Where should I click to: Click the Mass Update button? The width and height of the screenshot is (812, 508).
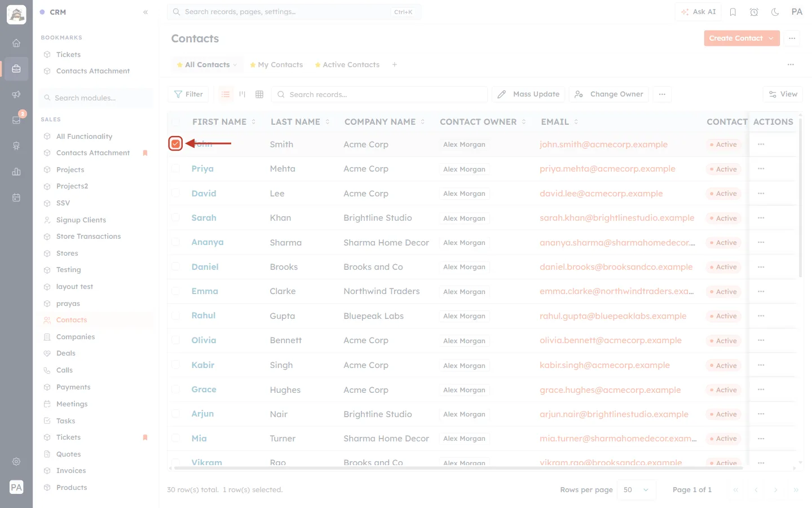pyautogui.click(x=528, y=94)
